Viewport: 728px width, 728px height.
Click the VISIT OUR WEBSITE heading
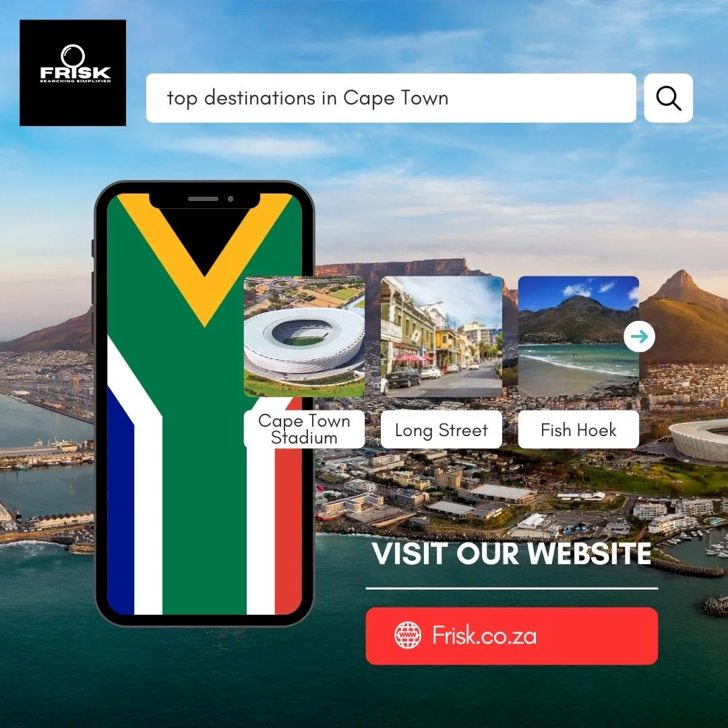coord(511,553)
